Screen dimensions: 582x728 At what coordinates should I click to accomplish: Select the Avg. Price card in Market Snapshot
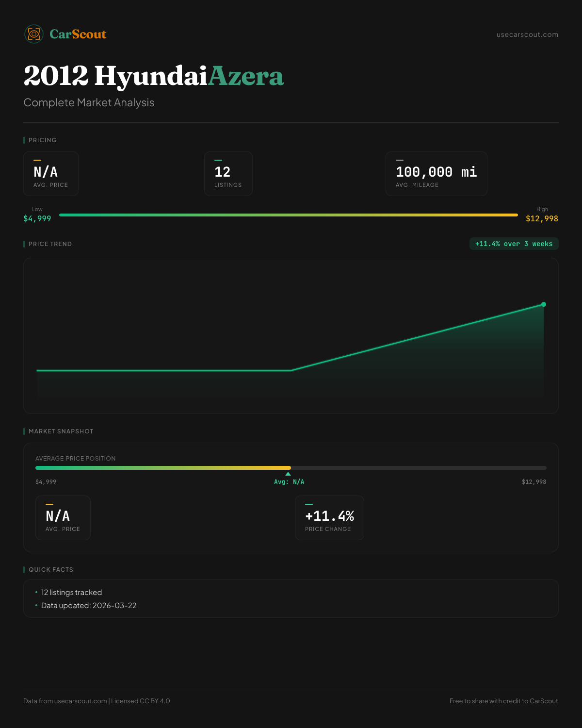tap(63, 518)
